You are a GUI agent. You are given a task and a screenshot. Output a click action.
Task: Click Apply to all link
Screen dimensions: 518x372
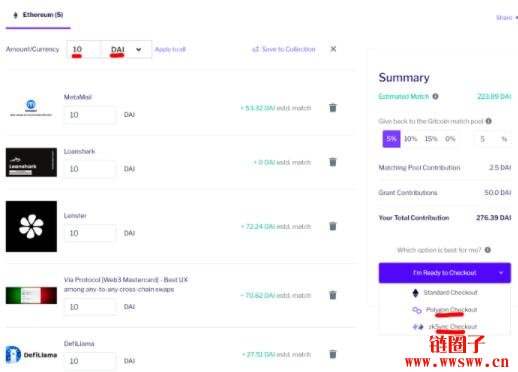click(x=170, y=49)
